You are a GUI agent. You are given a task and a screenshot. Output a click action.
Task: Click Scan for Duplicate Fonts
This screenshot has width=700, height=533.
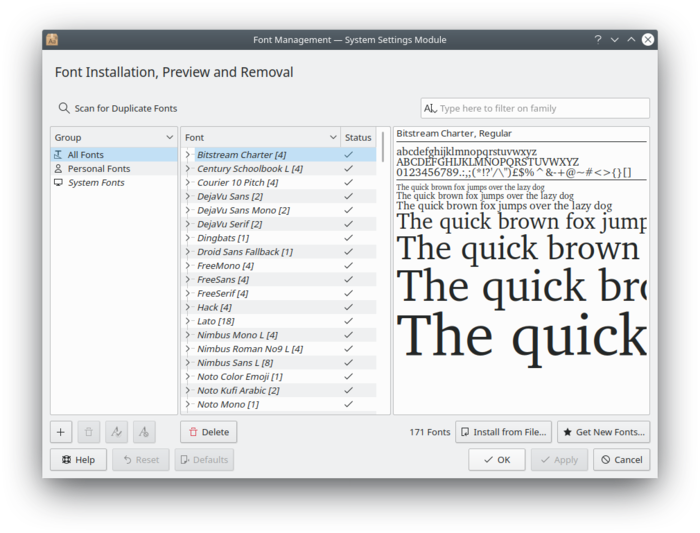[117, 108]
